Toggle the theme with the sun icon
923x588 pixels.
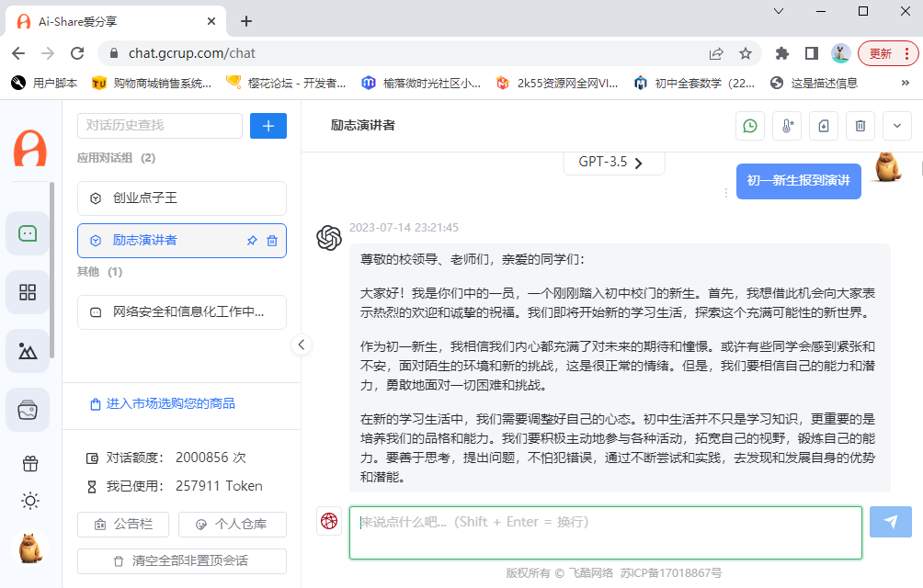[29, 501]
